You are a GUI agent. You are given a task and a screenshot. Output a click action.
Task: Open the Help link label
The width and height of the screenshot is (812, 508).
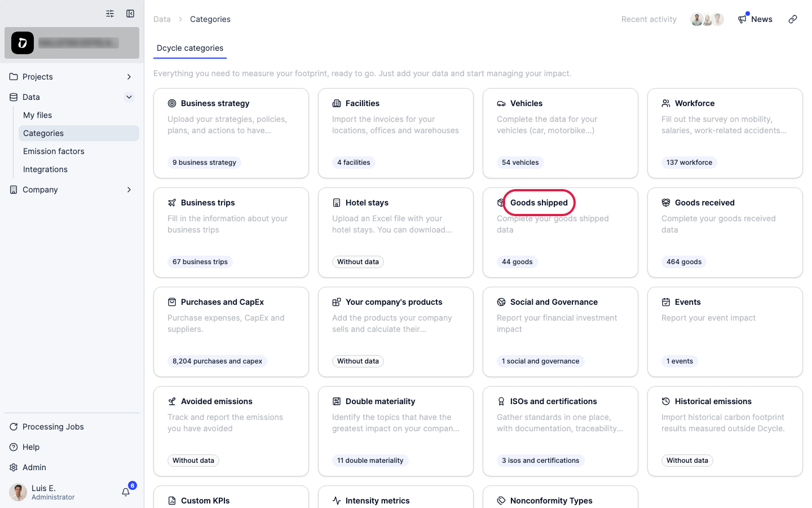[x=31, y=447]
